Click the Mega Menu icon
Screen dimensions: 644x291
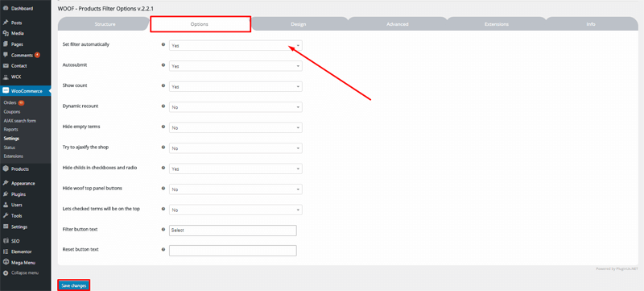[x=6, y=262]
